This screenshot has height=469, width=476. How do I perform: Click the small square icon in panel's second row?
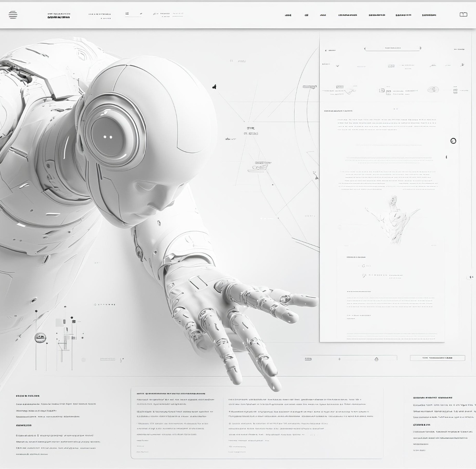click(391, 66)
